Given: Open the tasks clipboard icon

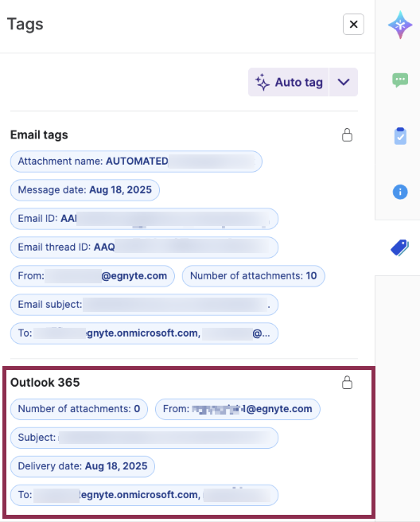Looking at the screenshot, I should coord(400,136).
